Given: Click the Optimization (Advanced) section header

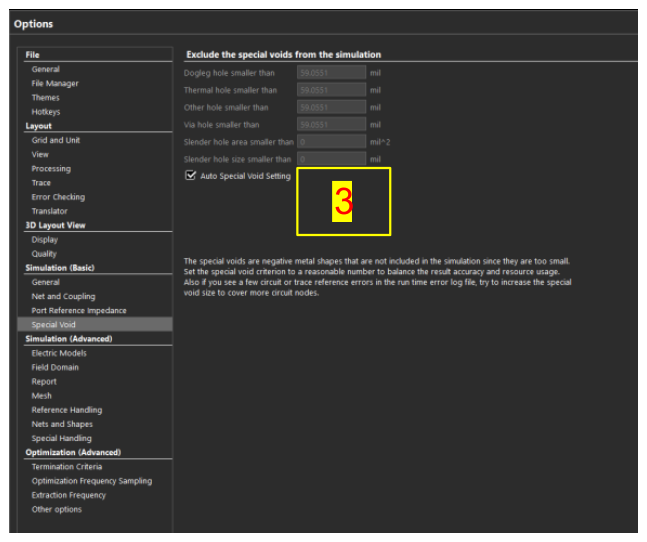Looking at the screenshot, I should [73, 452].
